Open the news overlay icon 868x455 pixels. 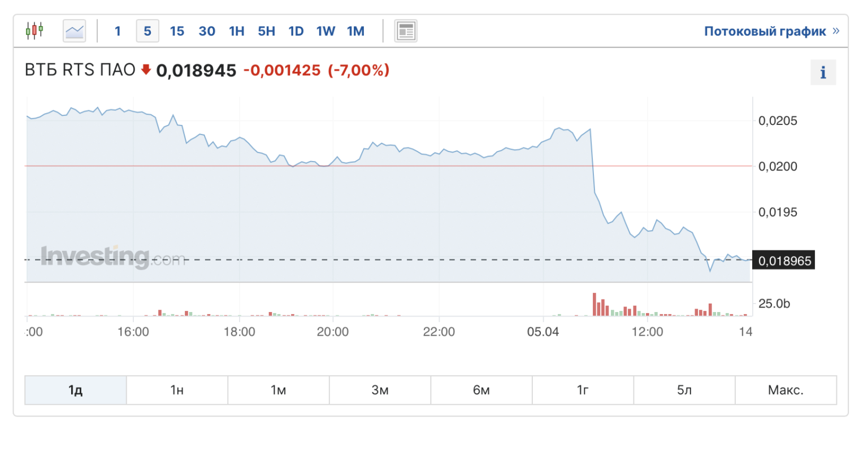(406, 31)
